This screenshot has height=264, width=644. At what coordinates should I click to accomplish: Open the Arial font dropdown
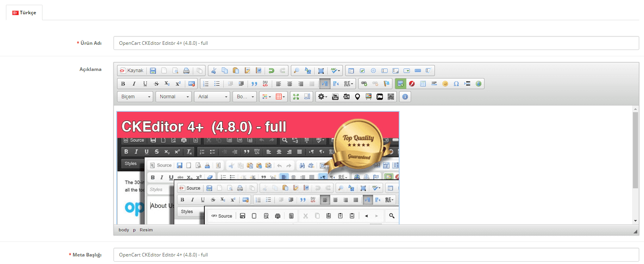tap(212, 97)
